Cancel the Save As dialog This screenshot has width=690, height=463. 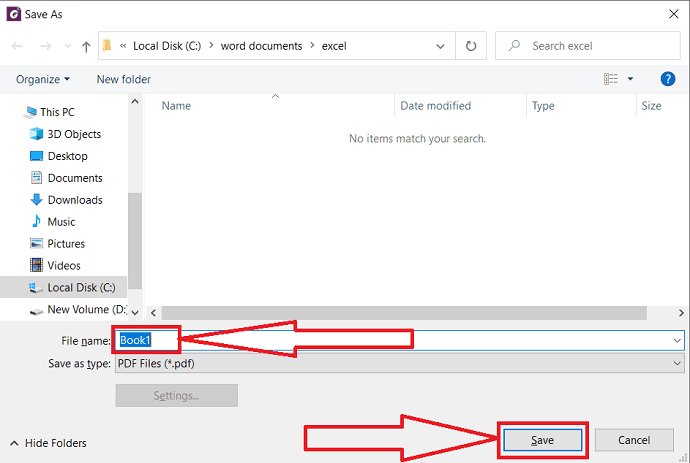pyautogui.click(x=634, y=440)
